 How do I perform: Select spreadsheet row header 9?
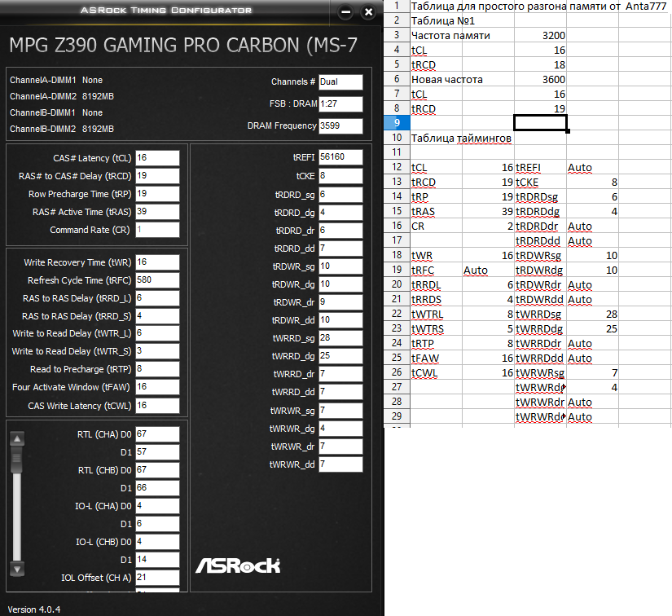click(397, 123)
